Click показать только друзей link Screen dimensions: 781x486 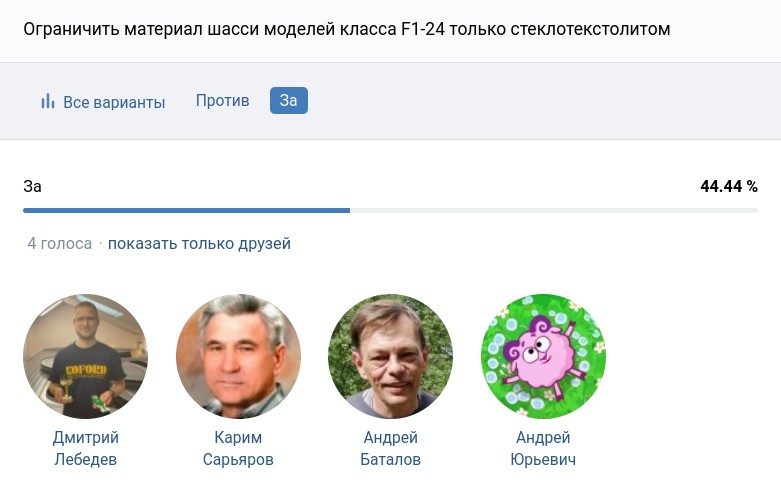pos(199,243)
